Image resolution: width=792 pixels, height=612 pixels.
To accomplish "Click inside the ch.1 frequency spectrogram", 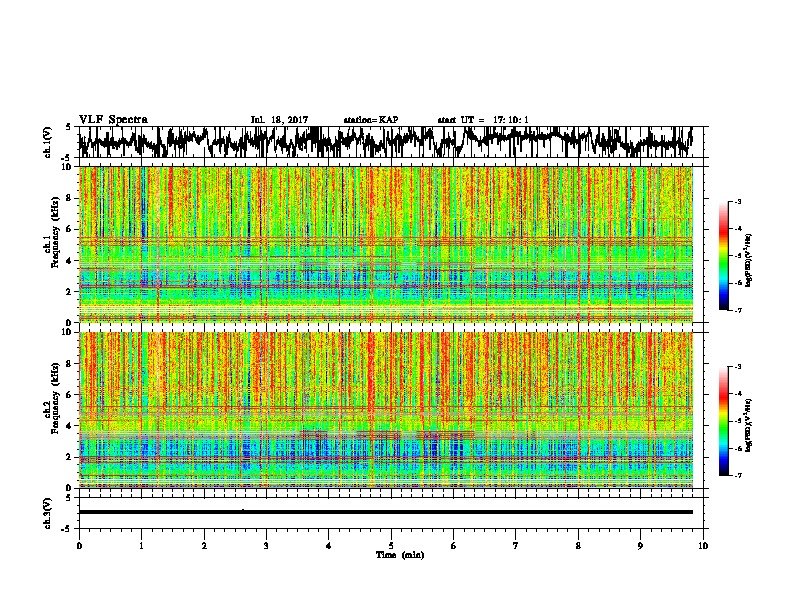I will point(386,244).
